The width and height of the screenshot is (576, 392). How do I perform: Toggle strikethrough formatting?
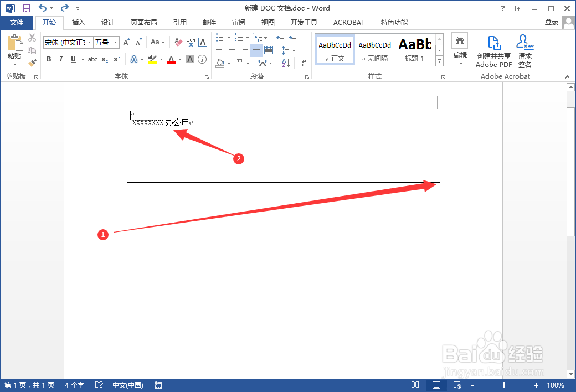pyautogui.click(x=92, y=59)
